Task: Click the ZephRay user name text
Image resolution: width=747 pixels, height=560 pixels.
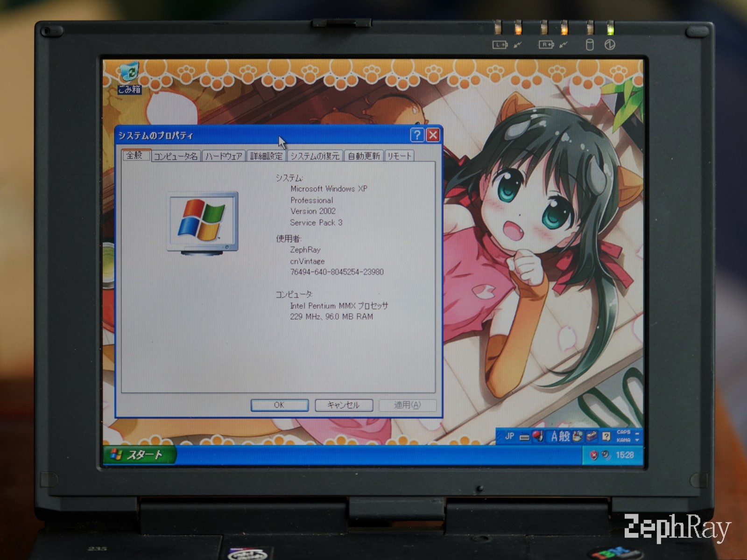Action: click(x=305, y=250)
